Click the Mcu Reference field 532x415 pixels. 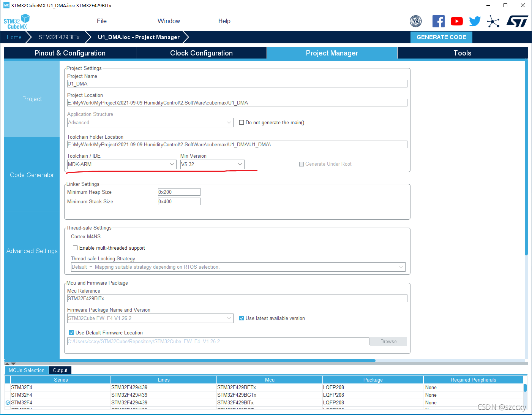pyautogui.click(x=237, y=298)
